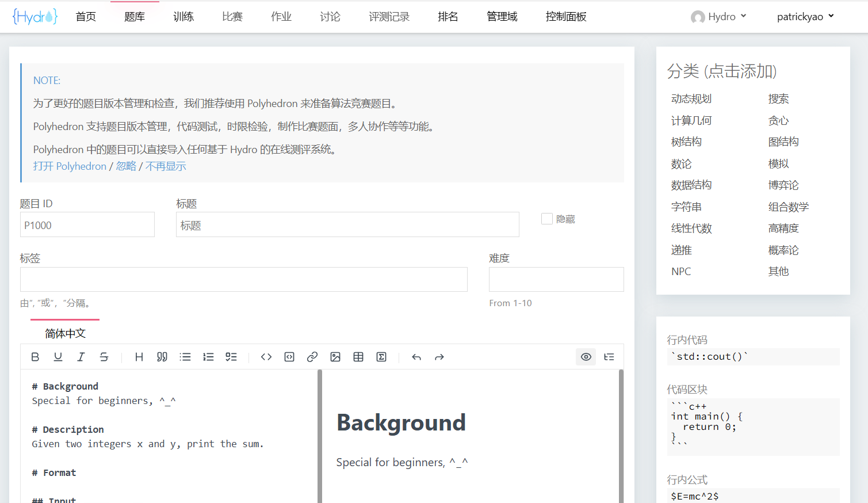The width and height of the screenshot is (868, 503).
Task: Undo the last edit
Action: coord(416,357)
